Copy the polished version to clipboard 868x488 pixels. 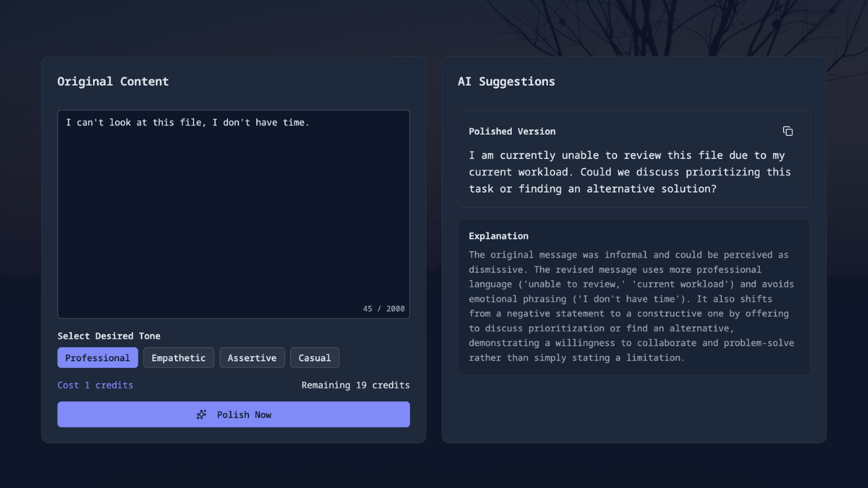pos(787,131)
